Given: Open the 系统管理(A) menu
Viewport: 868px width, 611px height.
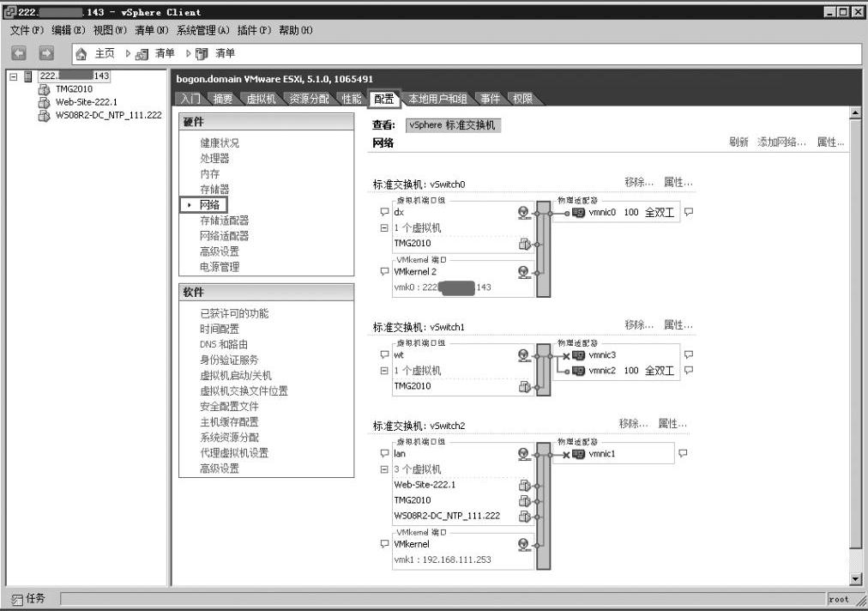Looking at the screenshot, I should pyautogui.click(x=202, y=31).
